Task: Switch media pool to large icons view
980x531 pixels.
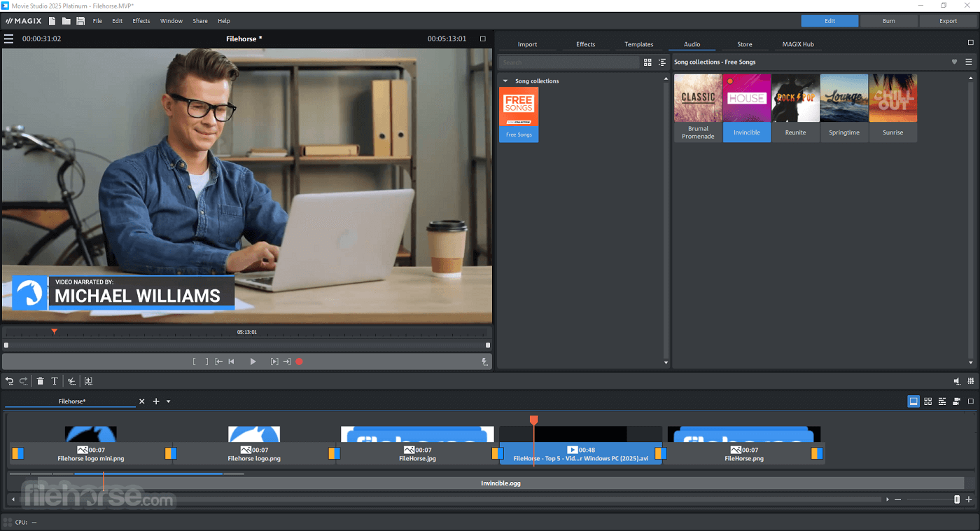Action: click(x=647, y=62)
